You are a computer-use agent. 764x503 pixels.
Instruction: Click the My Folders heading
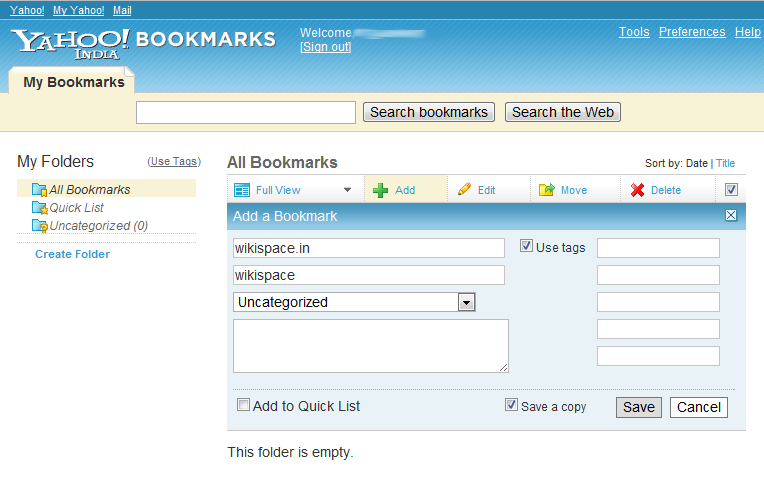point(56,161)
